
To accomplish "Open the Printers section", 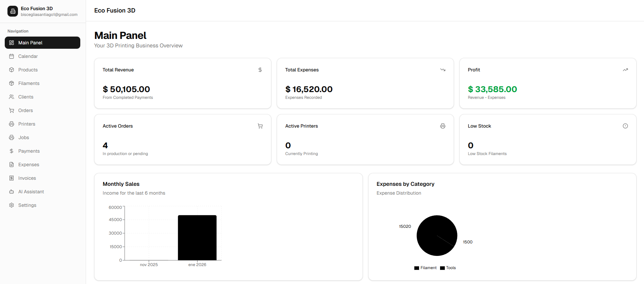I will click(42, 124).
